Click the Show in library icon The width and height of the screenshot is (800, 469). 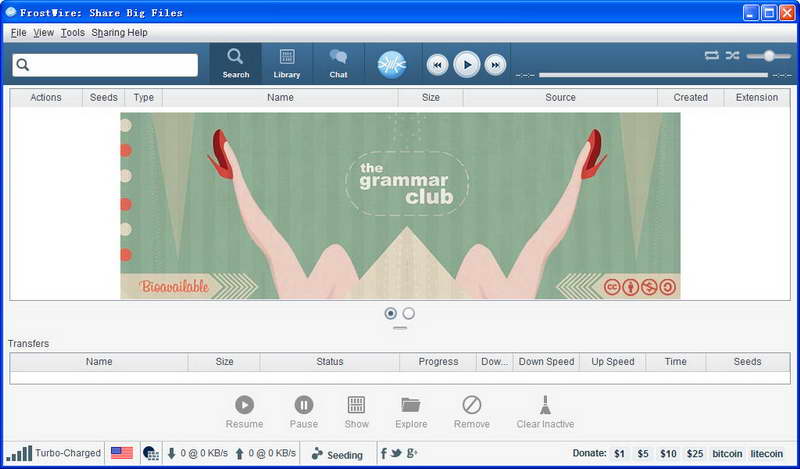[356, 405]
